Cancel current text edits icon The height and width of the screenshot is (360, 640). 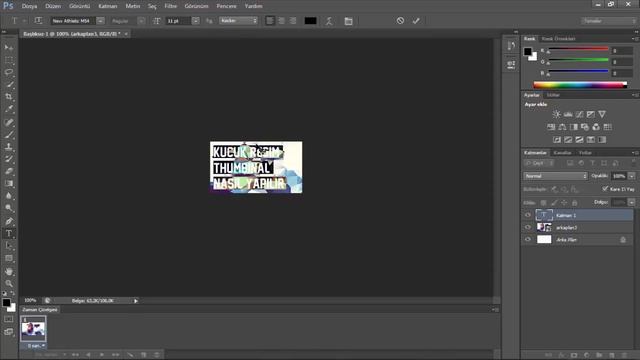point(400,20)
